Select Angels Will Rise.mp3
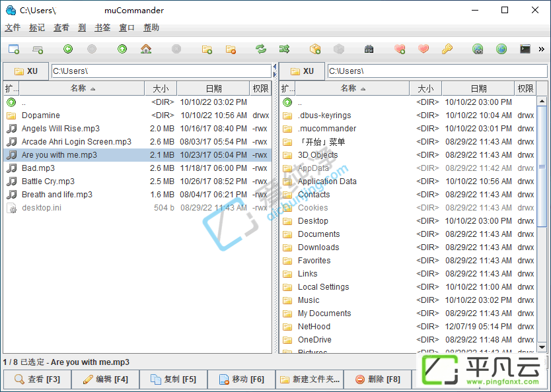Screen dimensions: 551x392 click(x=137, y=129)
